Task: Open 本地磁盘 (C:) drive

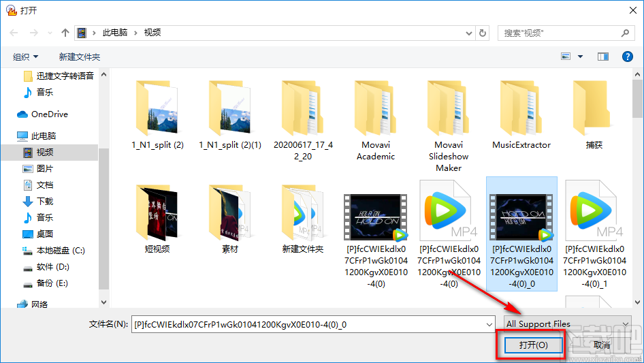Action: (x=53, y=251)
